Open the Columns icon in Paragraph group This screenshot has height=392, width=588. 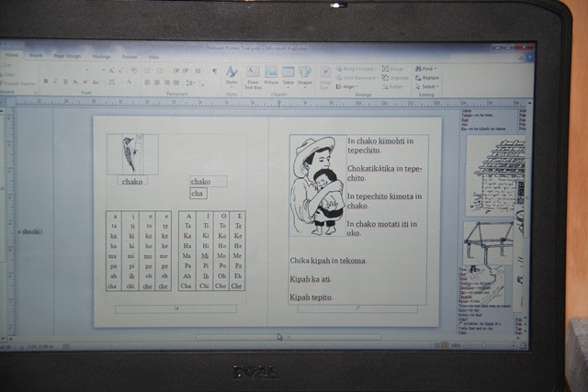[198, 71]
